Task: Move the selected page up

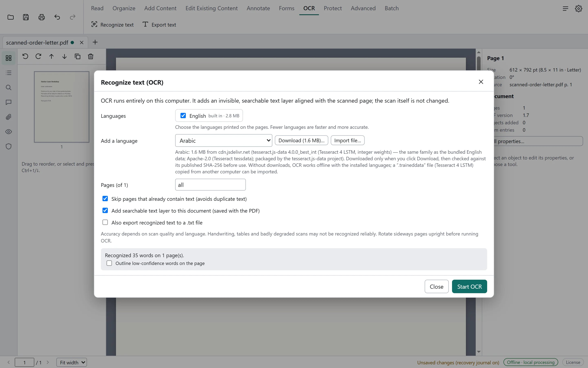Action: 51,56
